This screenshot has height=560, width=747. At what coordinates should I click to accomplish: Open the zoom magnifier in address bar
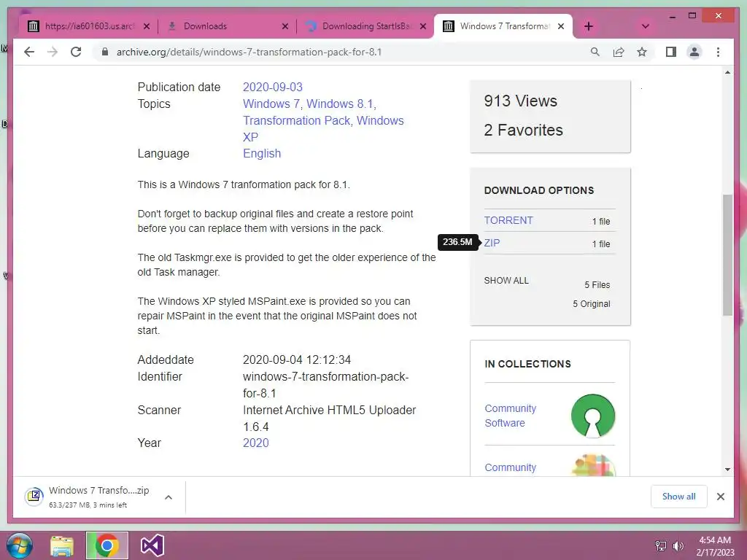click(595, 52)
